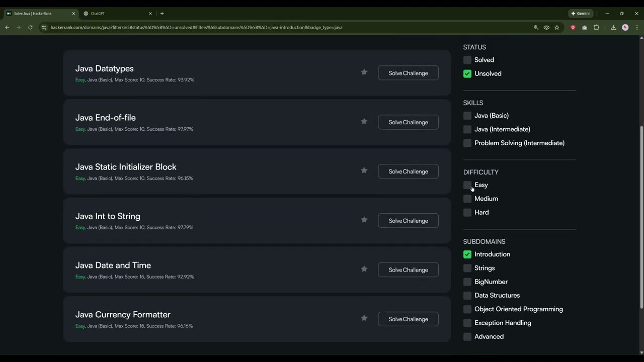The width and height of the screenshot is (644, 362).
Task: Open the Java Static Initializer Block title
Action: 126,167
